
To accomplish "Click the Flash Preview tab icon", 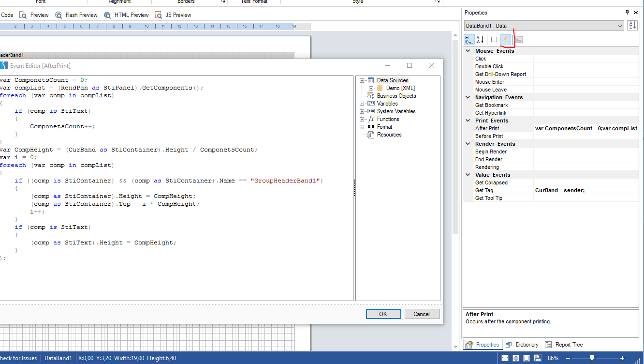I will [59, 15].
